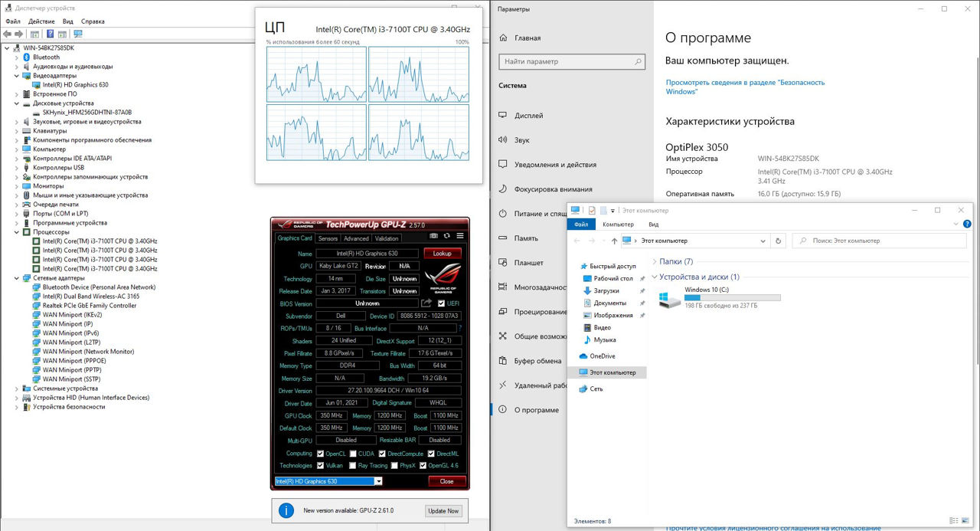This screenshot has height=531, width=980.
Task: Expand the Bluetooth node in device tree
Action: 18,57
